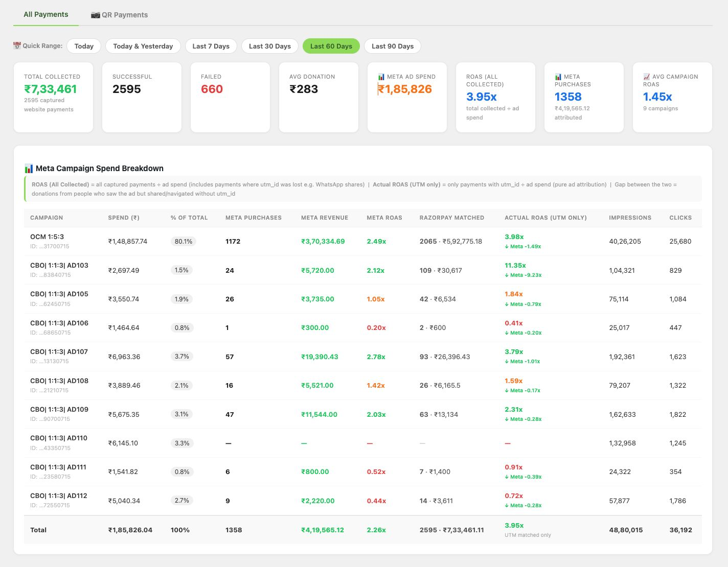Choose the Last 90 Days range
The height and width of the screenshot is (567, 728).
[393, 46]
